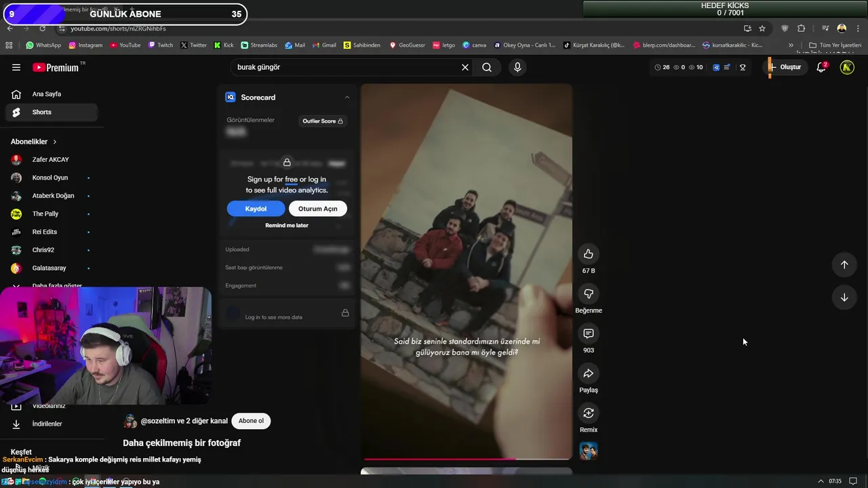
Task: Run search with the magnifier button
Action: (x=487, y=67)
